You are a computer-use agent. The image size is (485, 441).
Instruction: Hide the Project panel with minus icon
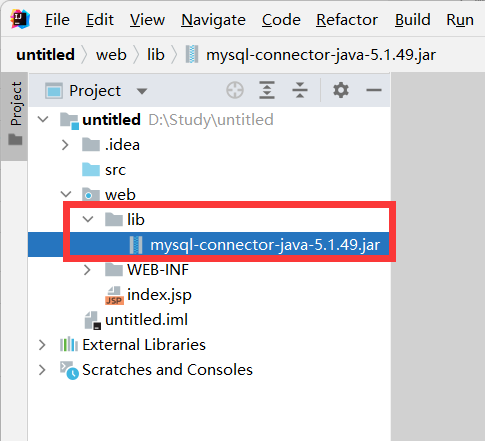tap(374, 90)
